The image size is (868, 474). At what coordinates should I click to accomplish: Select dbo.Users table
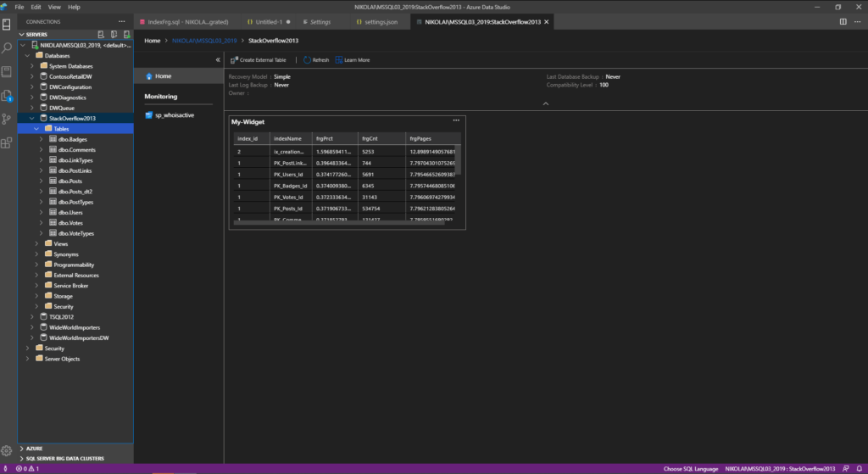point(70,212)
